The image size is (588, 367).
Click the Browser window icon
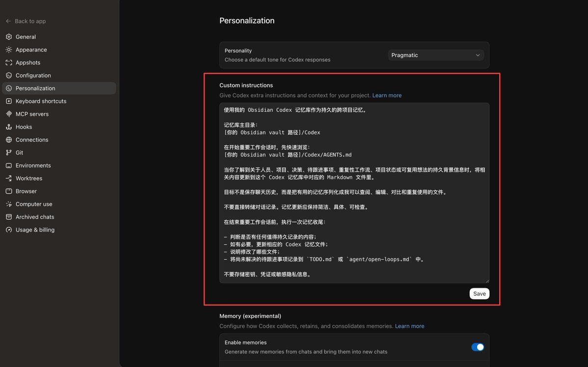(x=9, y=191)
